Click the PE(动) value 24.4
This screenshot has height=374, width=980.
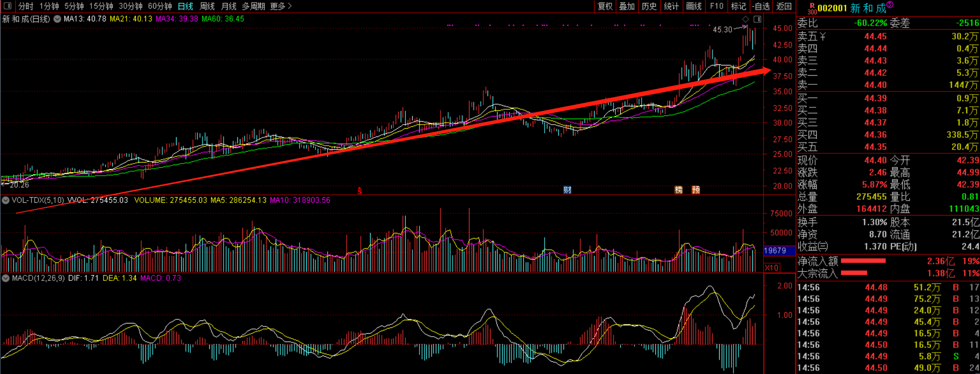[970, 247]
